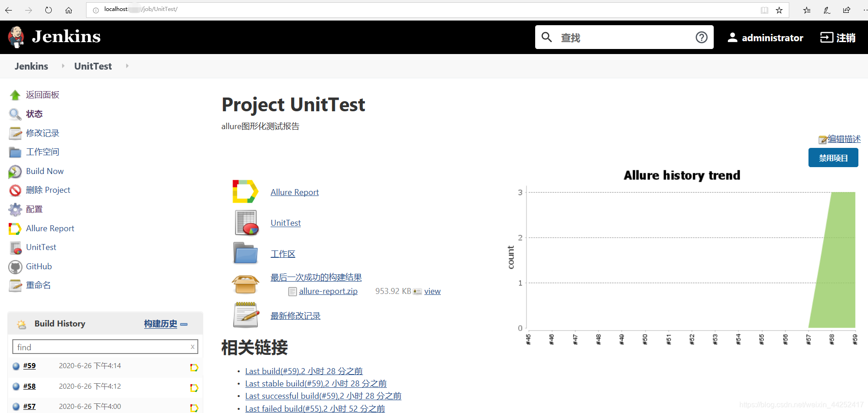
Task: Open the browser reading view icon
Action: (x=765, y=10)
